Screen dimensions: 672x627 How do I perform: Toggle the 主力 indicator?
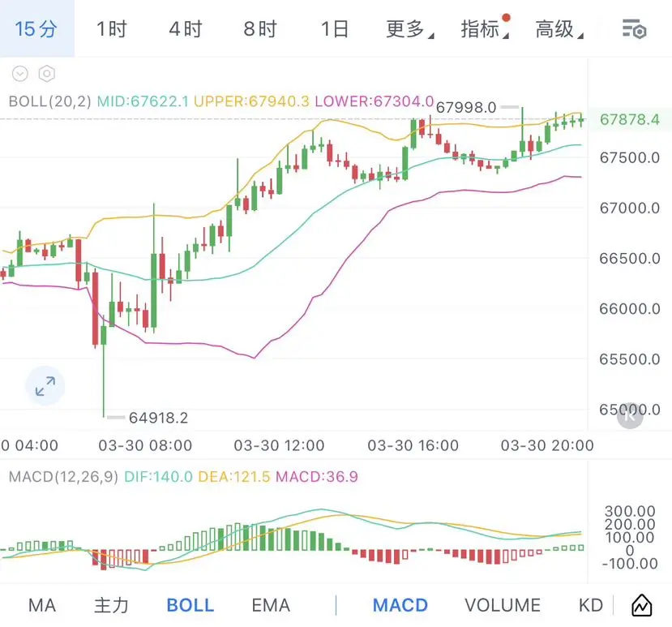(x=111, y=605)
